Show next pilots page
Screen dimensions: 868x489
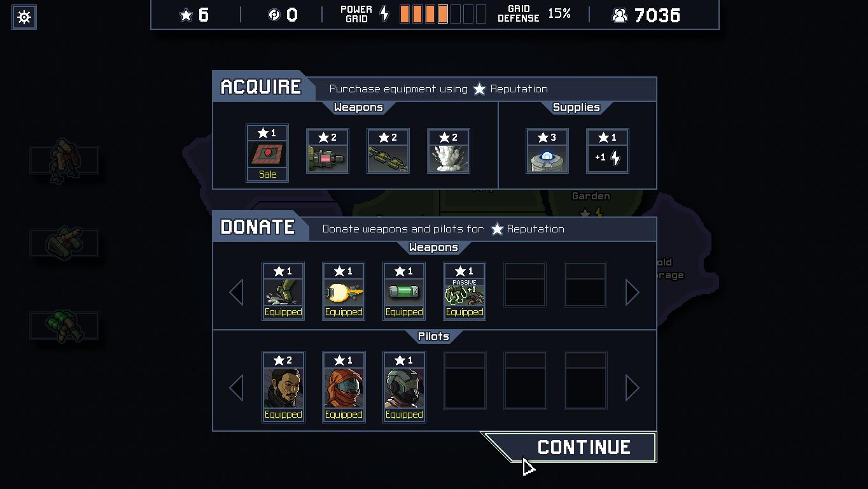(x=633, y=388)
